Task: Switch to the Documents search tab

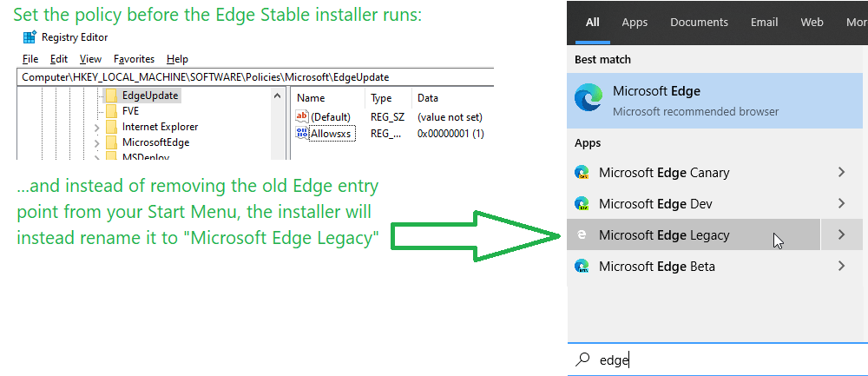Action: click(699, 23)
